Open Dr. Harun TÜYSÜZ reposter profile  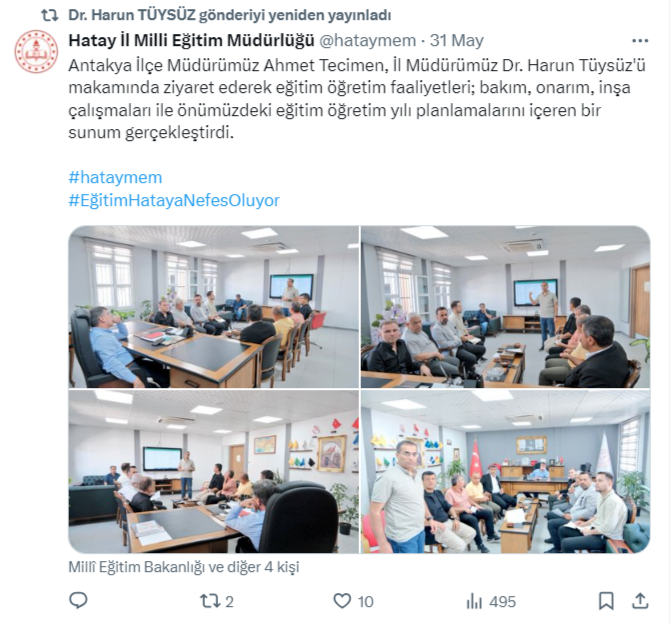(x=132, y=15)
